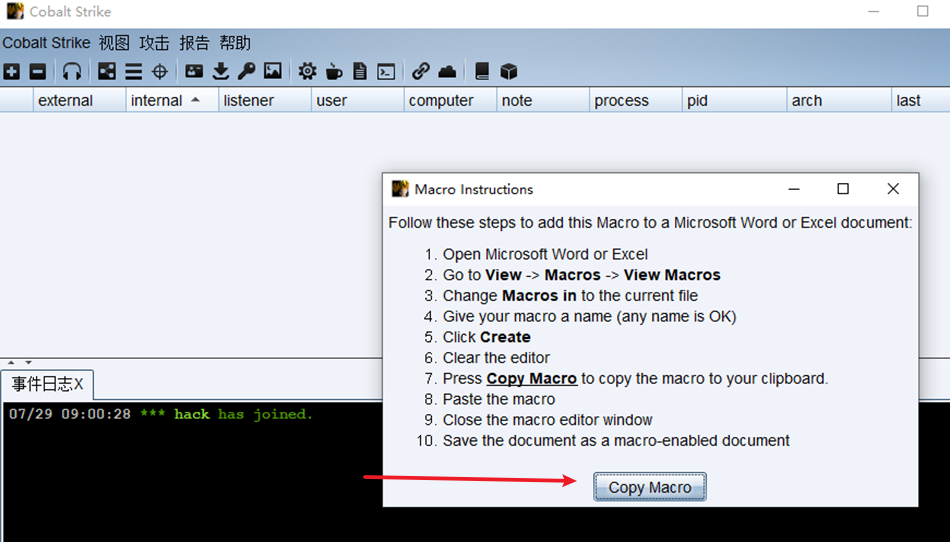950x542 pixels.
Task: Sort by the internal column header
Action: (x=172, y=100)
